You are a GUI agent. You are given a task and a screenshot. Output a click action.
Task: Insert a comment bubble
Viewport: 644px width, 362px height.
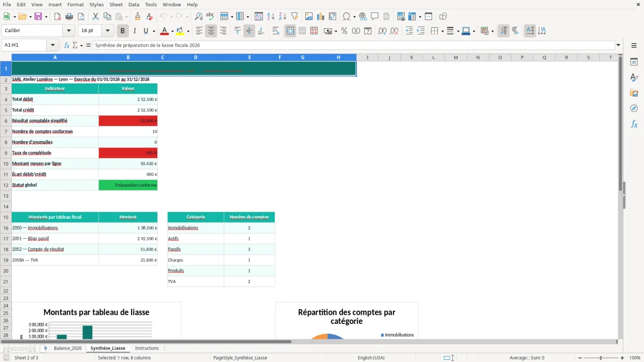point(375,17)
